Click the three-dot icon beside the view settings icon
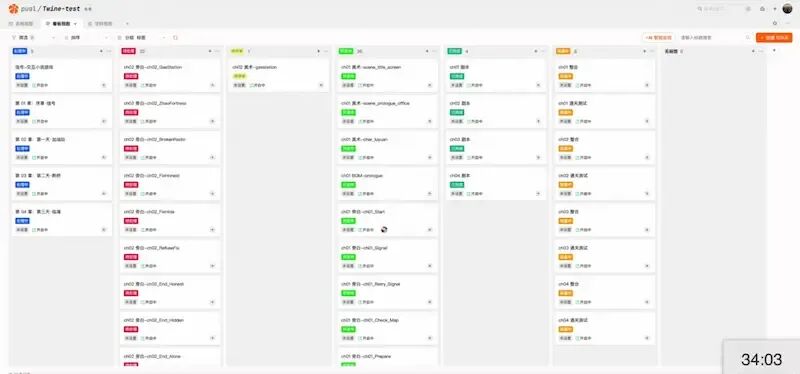Screen dimensions: 800x374 pyautogui.click(x=789, y=23)
